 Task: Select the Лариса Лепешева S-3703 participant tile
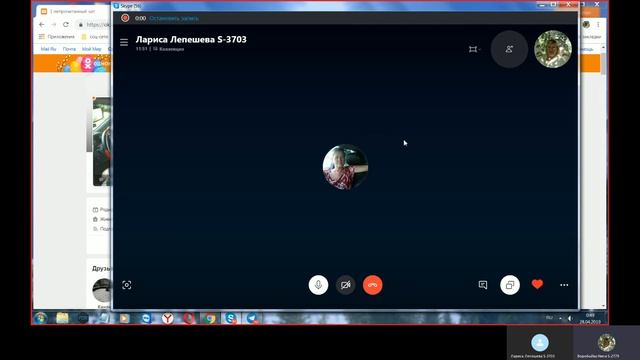click(540, 343)
